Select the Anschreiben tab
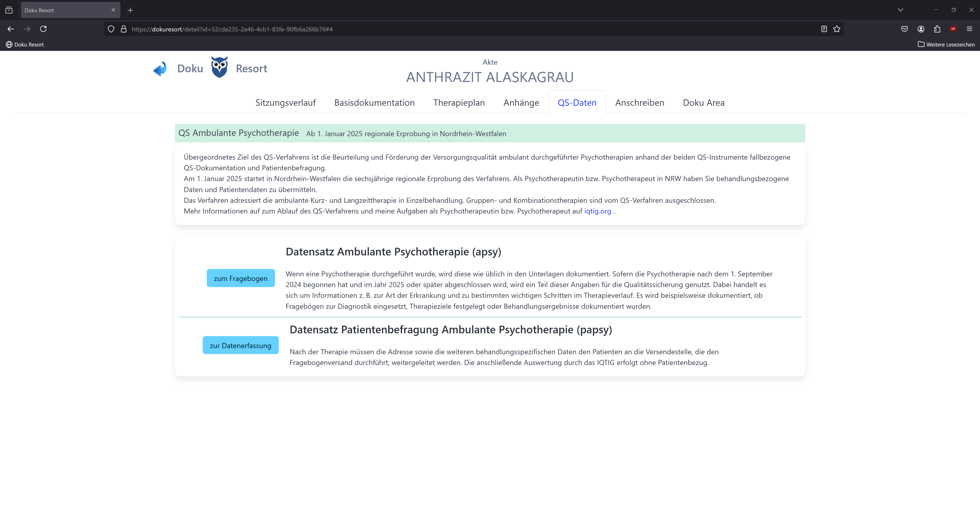Viewport: 980px width, 530px height. click(x=639, y=103)
